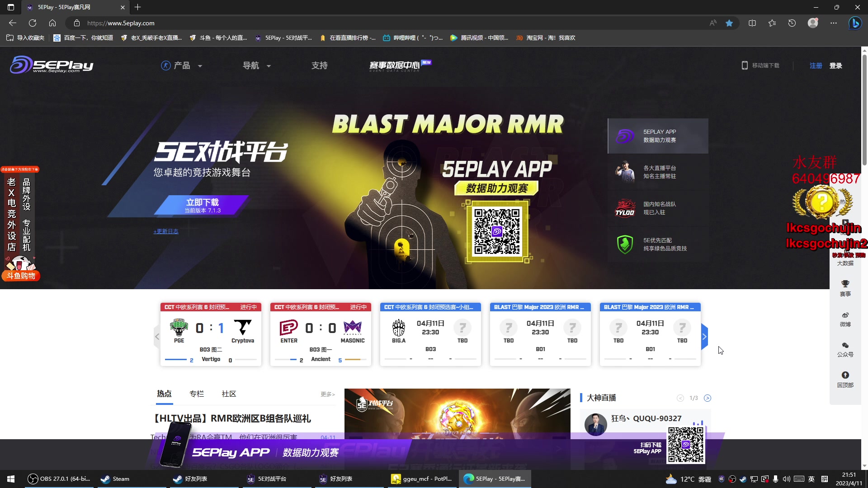Open the Favorites toolbar icon
The height and width of the screenshot is (488, 868).
[772, 23]
